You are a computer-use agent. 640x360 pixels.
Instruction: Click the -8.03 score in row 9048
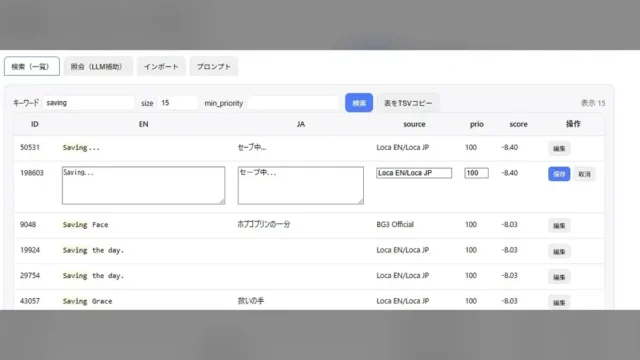pos(509,224)
